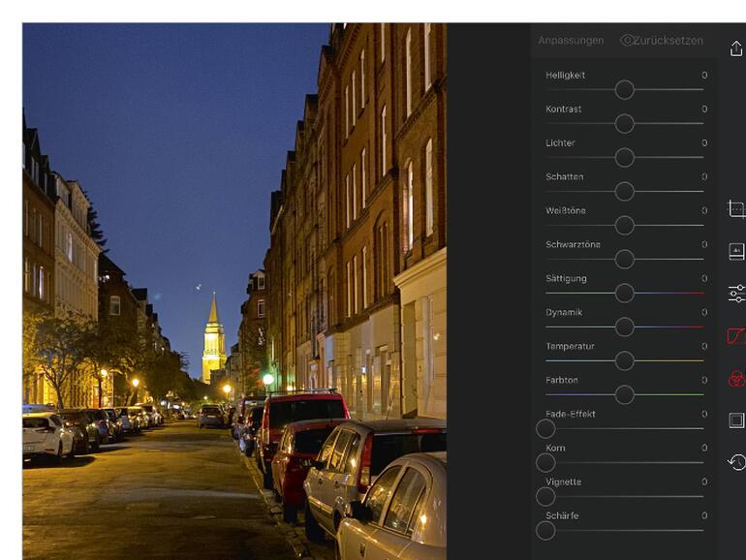746x560 pixels.
Task: Click the Fade-Effekt slider handle
Action: click(546, 428)
